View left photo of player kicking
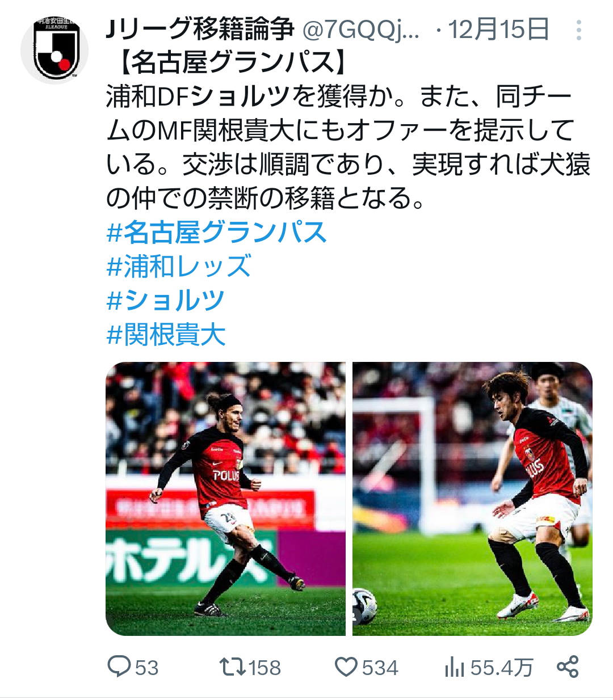 pos(225,499)
